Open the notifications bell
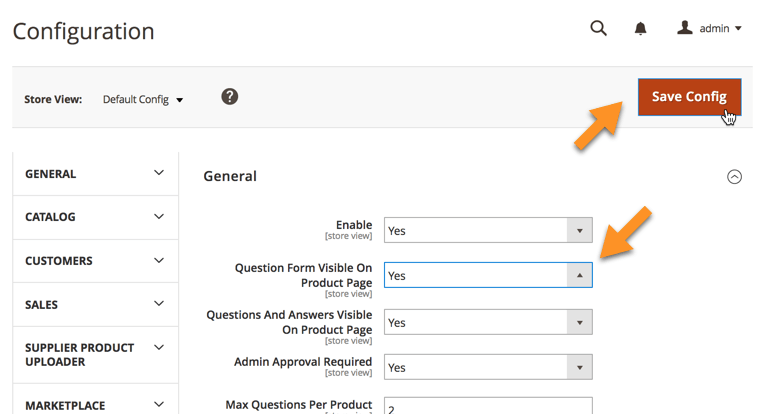 [641, 29]
